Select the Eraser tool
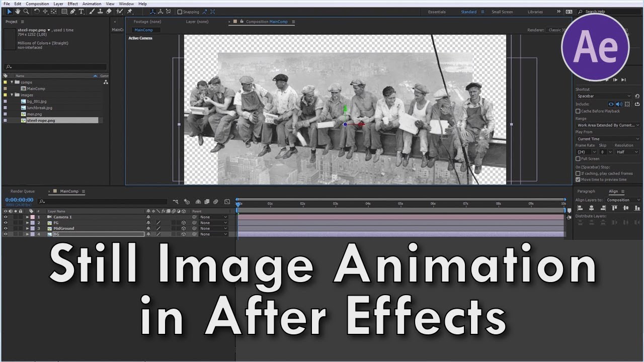The height and width of the screenshot is (362, 644). [109, 12]
